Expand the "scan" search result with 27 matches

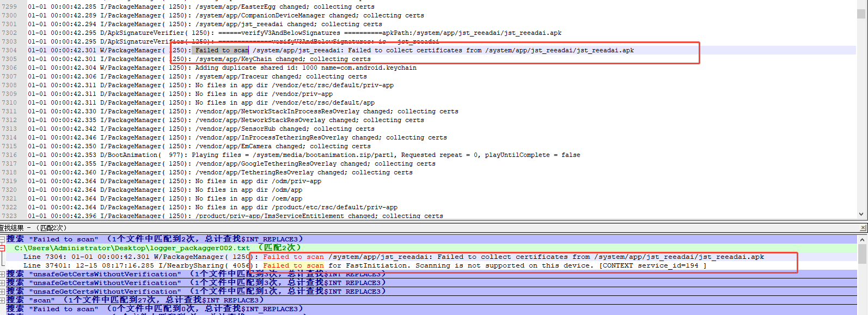2,300
